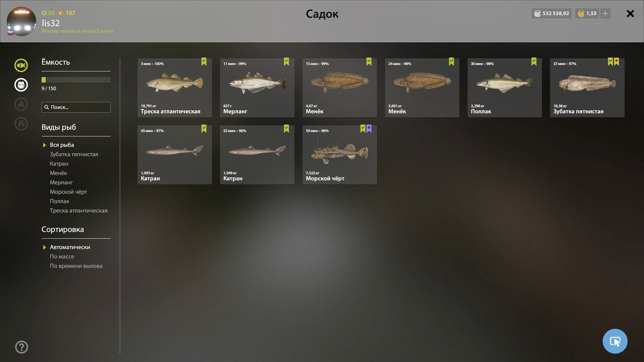Click the plus icon to add gold coins
This screenshot has width=644, height=362.
605,13
